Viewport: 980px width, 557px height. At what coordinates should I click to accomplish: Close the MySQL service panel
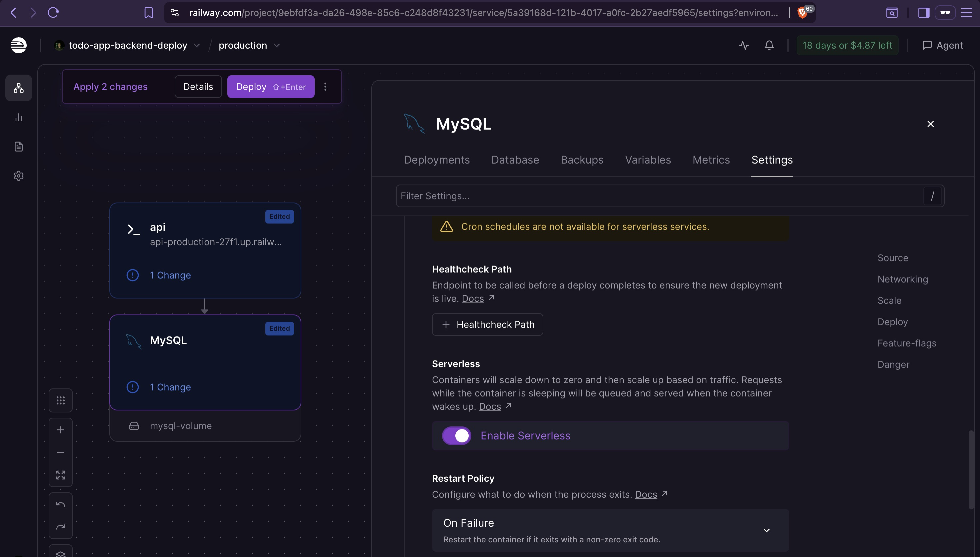tap(930, 124)
